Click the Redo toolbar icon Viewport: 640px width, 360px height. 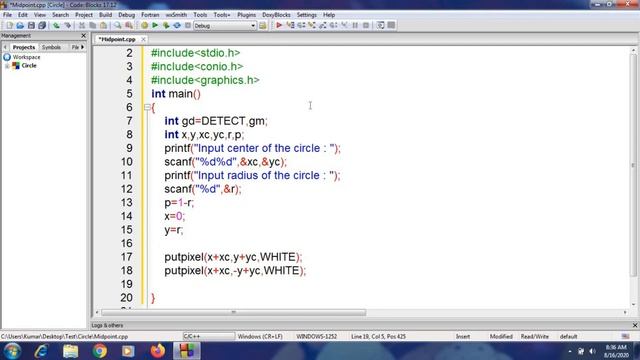67,25
